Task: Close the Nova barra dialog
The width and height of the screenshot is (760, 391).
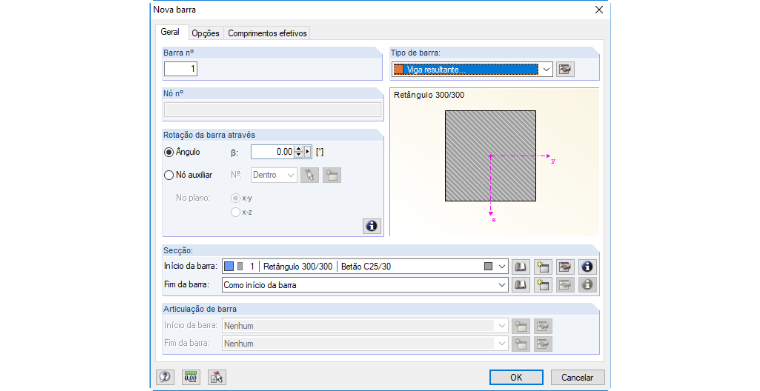Action: coord(599,10)
